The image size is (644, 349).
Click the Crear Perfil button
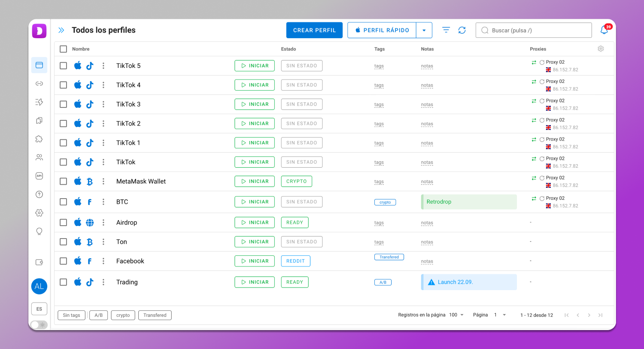point(314,31)
